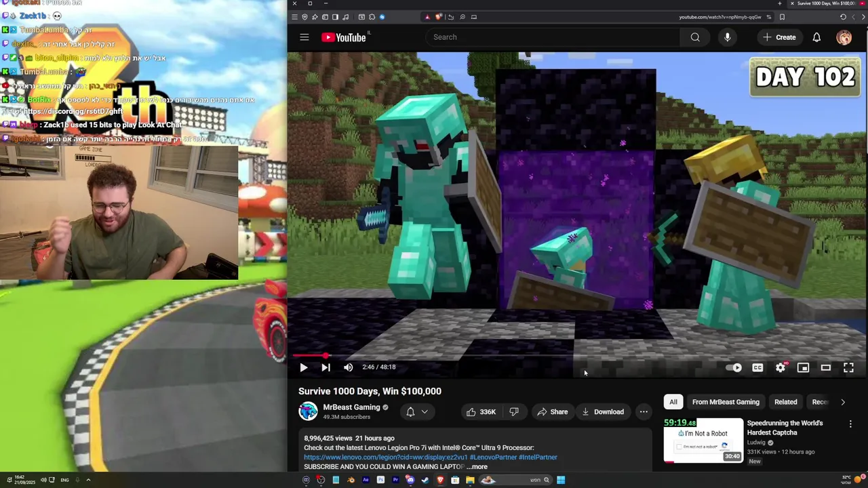Open more actions below the video
This screenshot has height=488, width=868.
point(644,411)
